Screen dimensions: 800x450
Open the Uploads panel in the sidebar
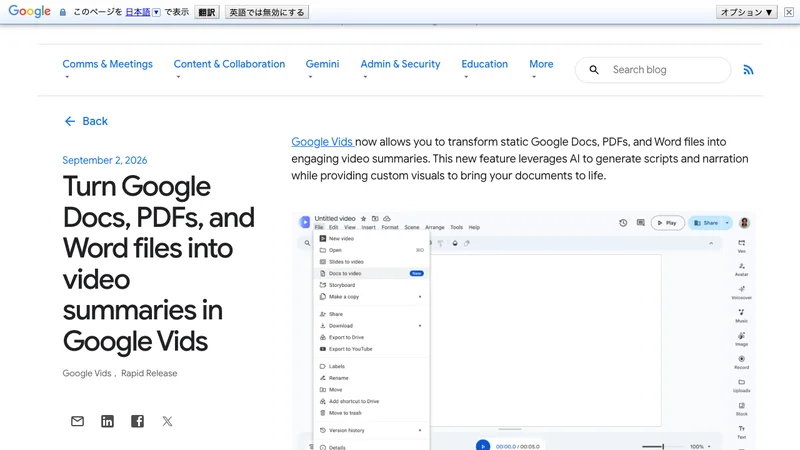(x=741, y=385)
